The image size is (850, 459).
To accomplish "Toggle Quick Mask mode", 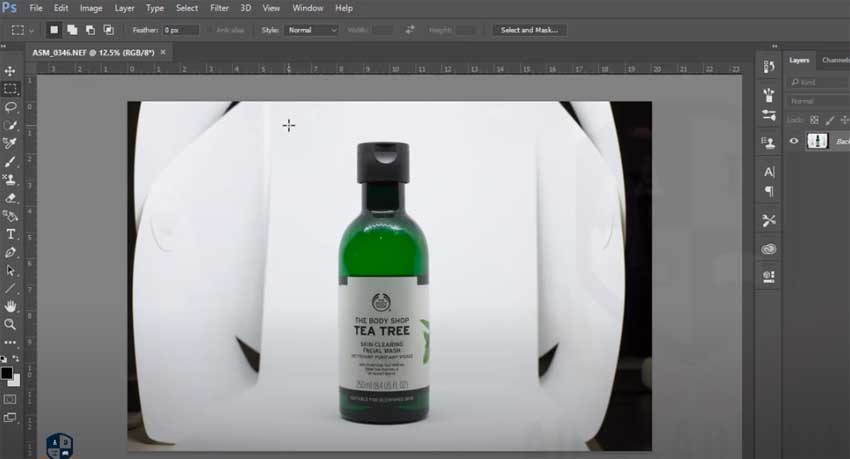I will point(10,399).
